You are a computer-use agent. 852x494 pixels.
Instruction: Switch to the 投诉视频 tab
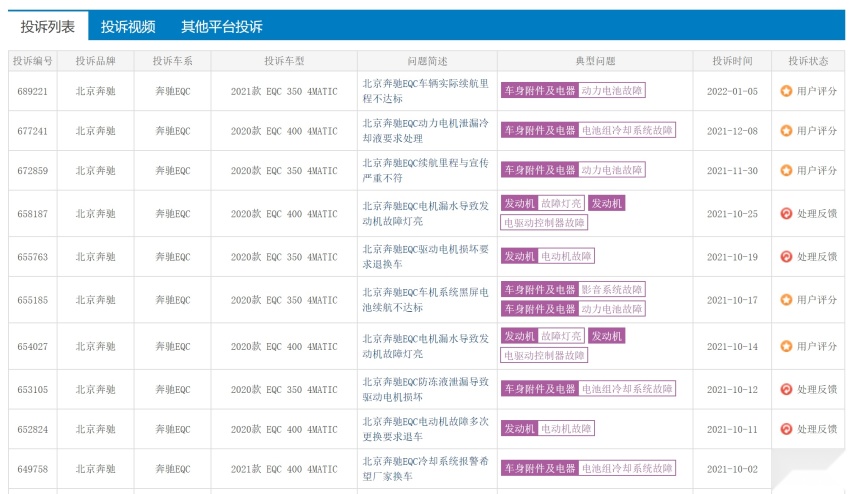pyautogui.click(x=128, y=27)
